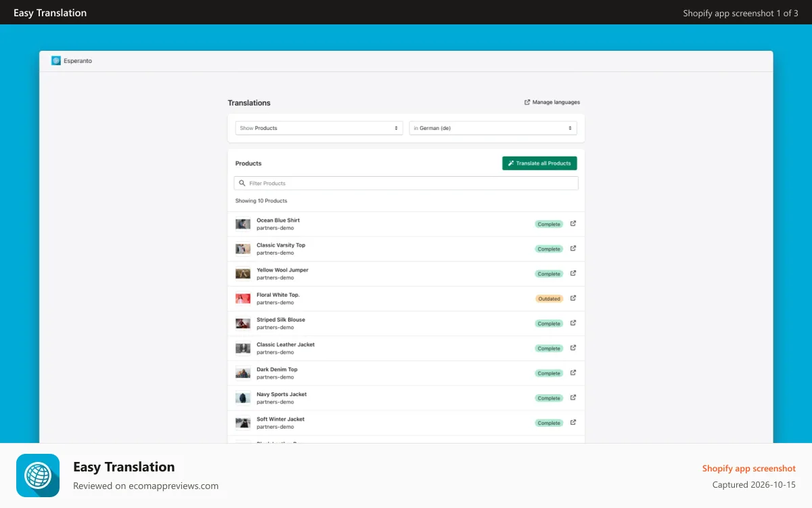Viewport: 812px width, 508px height.
Task: Open external link for Navy Sports Jacket
Action: (x=573, y=398)
